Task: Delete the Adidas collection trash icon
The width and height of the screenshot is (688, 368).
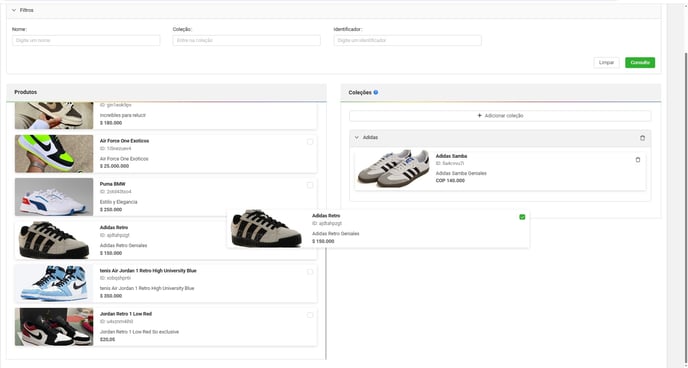Action: point(642,138)
